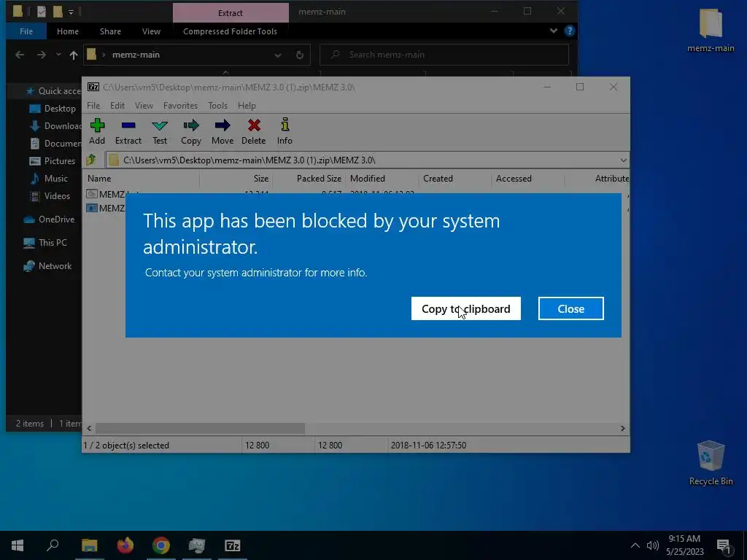
Task: Open the Windows Start menu
Action: pos(18,545)
